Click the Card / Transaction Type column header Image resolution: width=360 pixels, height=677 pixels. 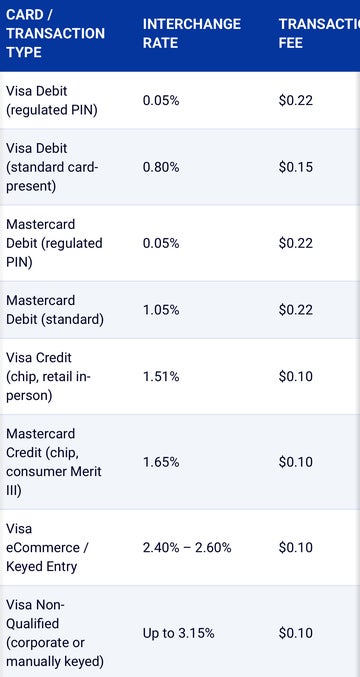(55, 34)
